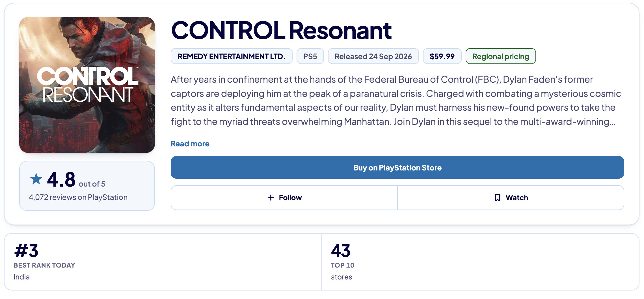Click the blue rating star icon
644x299 pixels.
(36, 179)
